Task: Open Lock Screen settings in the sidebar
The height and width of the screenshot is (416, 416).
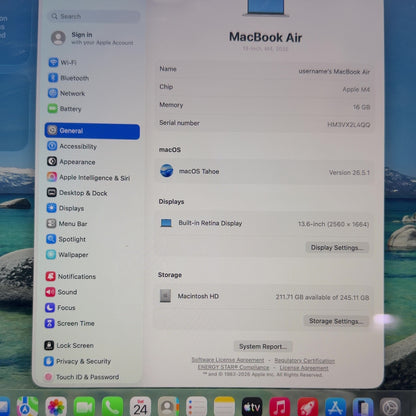Action: coord(69,345)
